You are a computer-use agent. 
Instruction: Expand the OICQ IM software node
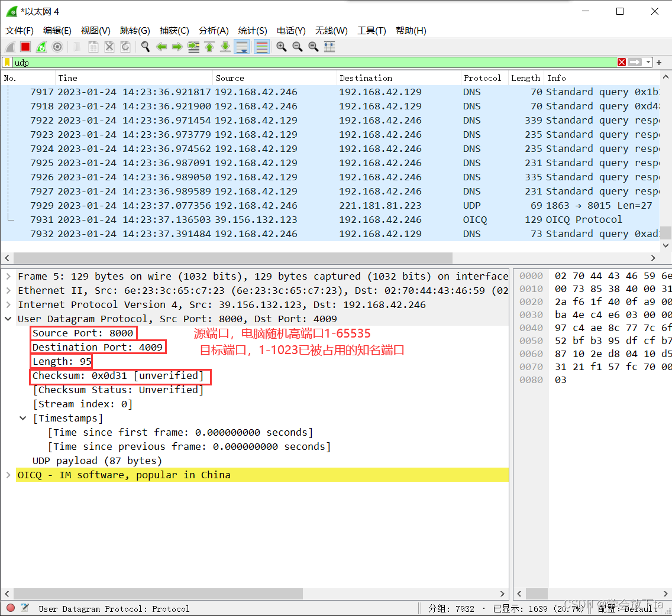coord(8,475)
